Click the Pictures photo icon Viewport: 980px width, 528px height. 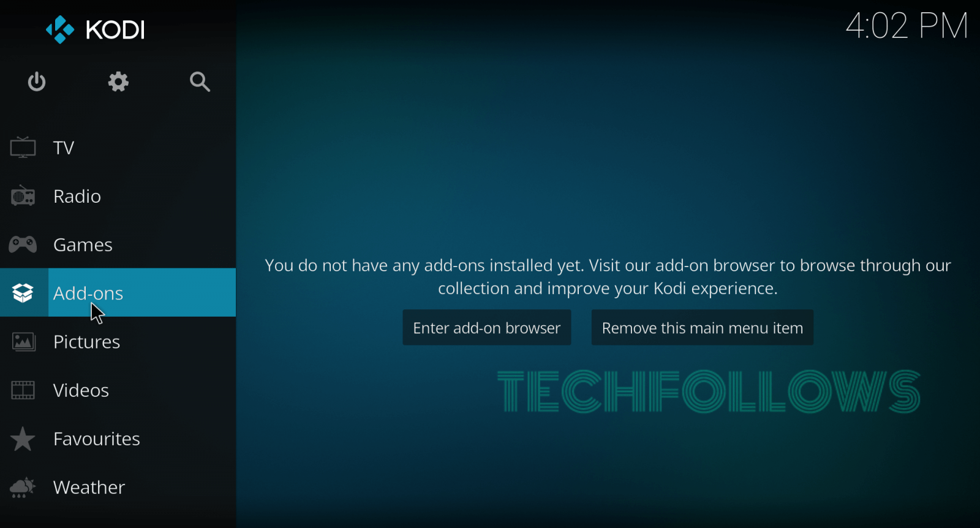[x=23, y=342]
